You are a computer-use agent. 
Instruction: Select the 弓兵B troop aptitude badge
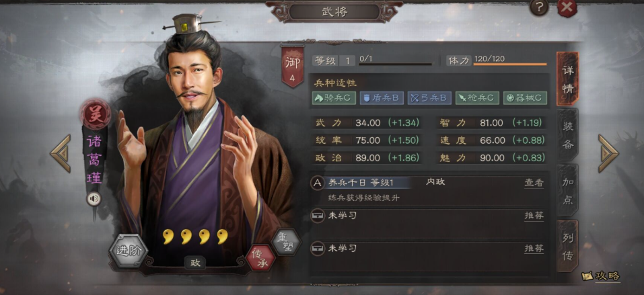429,97
